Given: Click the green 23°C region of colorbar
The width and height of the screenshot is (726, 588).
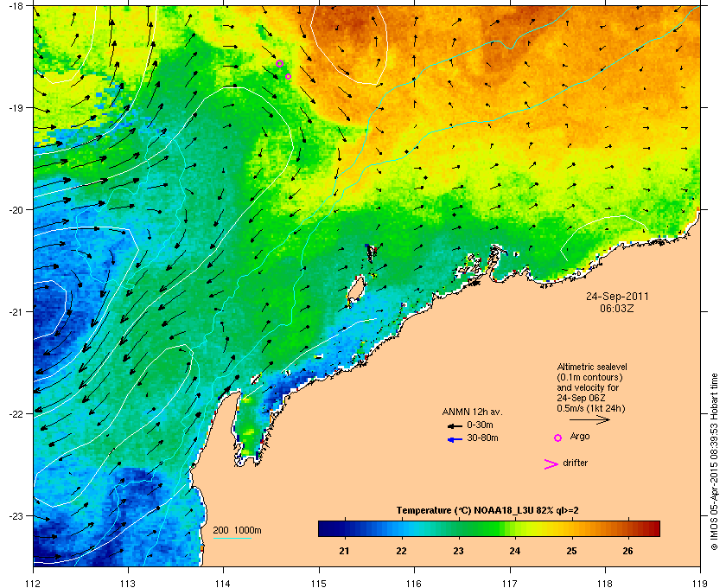Looking at the screenshot, I should pyautogui.click(x=458, y=528).
